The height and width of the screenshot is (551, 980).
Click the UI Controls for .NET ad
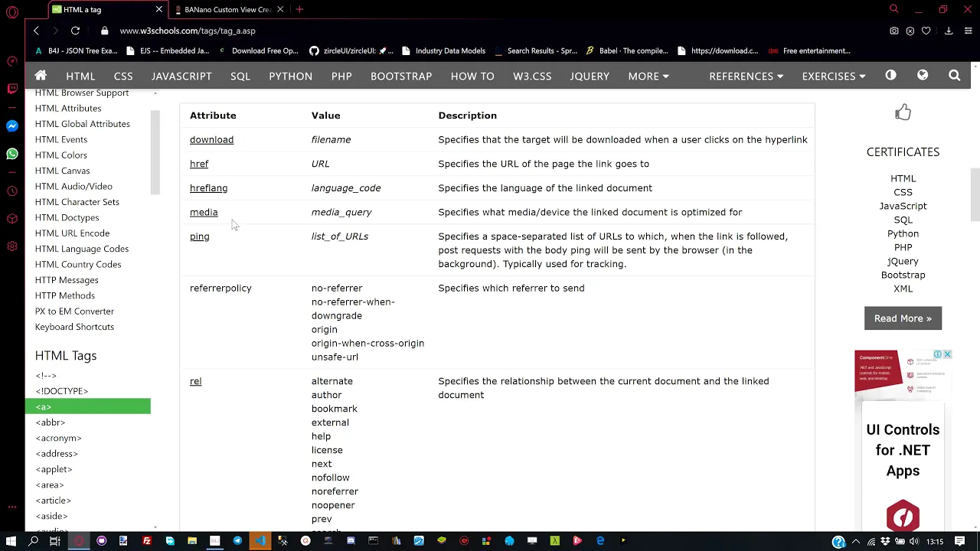click(x=903, y=440)
